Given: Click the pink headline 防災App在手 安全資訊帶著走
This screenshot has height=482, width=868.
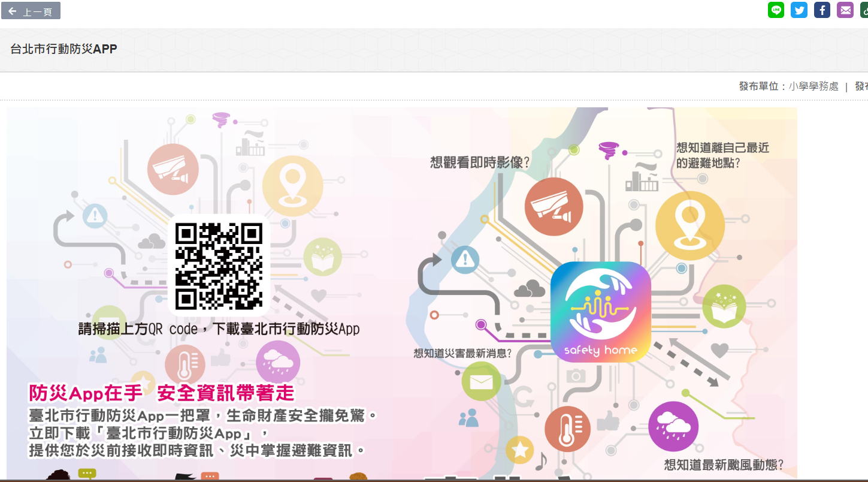Looking at the screenshot, I should pyautogui.click(x=162, y=393).
